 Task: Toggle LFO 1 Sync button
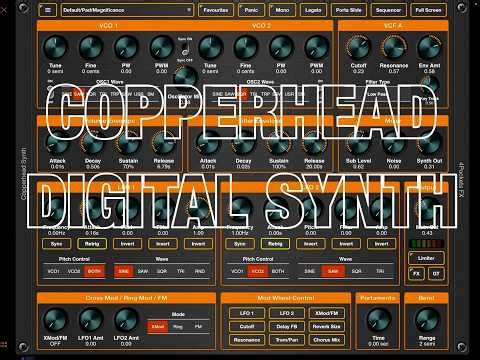point(56,244)
